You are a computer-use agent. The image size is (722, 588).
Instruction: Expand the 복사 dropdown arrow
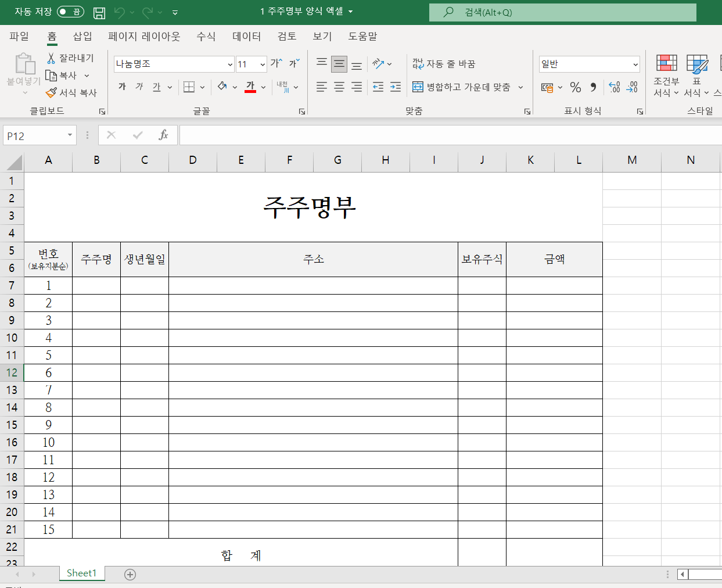pyautogui.click(x=87, y=76)
